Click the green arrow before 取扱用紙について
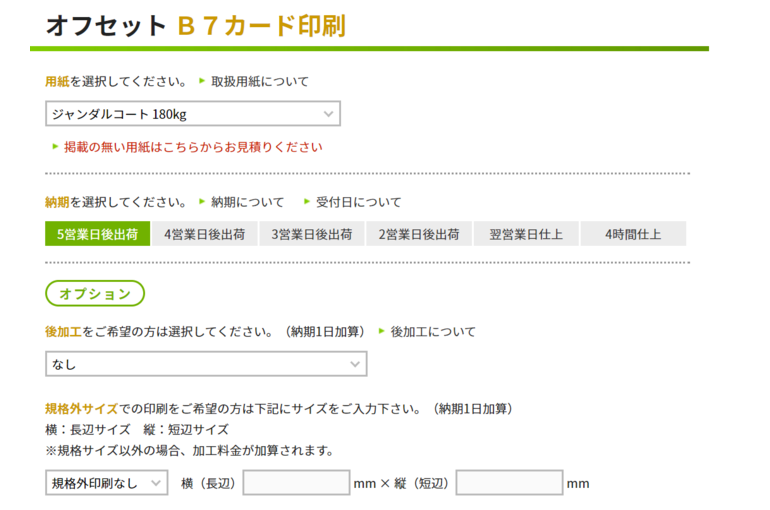The height and width of the screenshot is (510, 770). [201, 81]
